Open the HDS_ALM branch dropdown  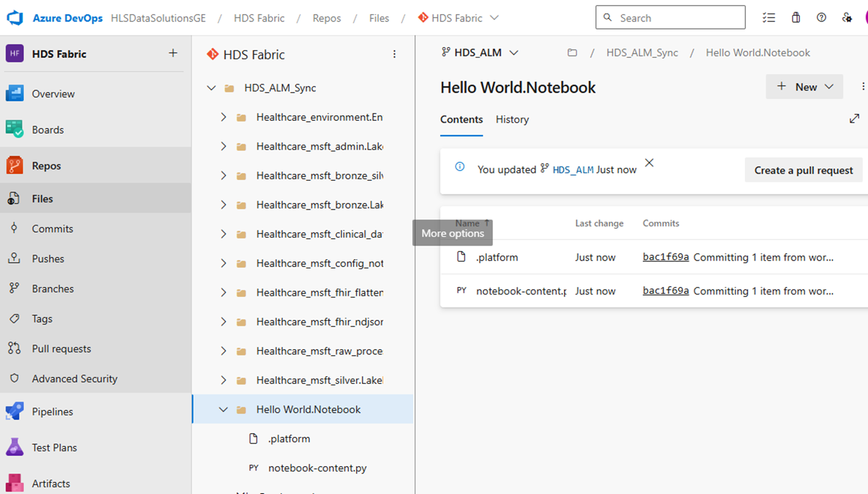[480, 52]
